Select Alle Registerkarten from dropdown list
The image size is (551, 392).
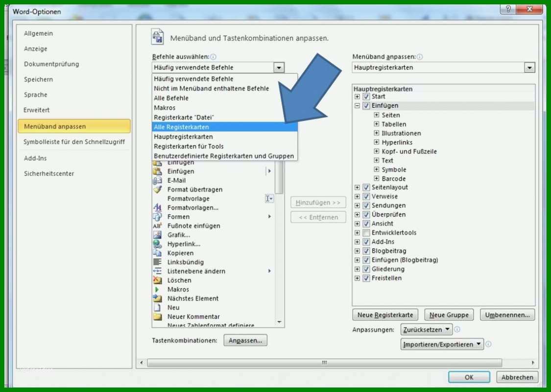click(x=225, y=127)
